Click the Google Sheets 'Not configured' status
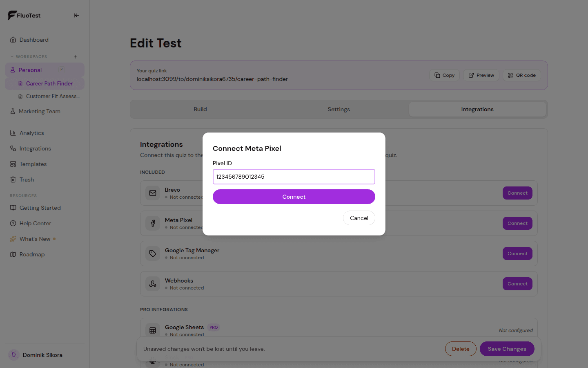 click(516, 330)
